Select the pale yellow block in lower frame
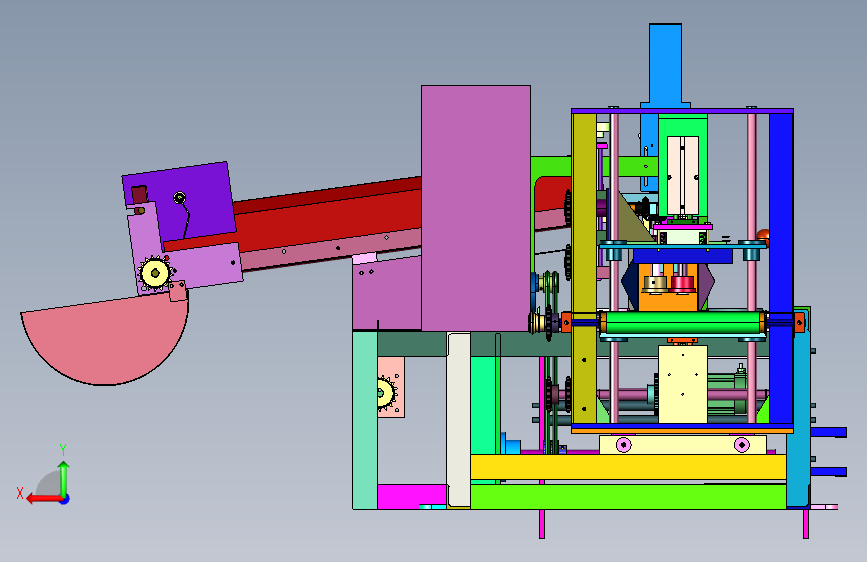This screenshot has width=867, height=562. click(x=683, y=384)
